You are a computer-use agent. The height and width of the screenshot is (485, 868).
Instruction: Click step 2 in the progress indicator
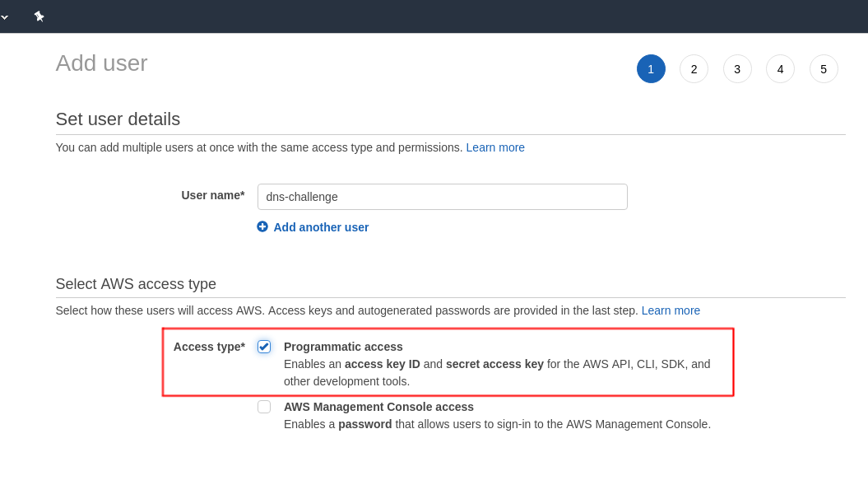coord(694,68)
